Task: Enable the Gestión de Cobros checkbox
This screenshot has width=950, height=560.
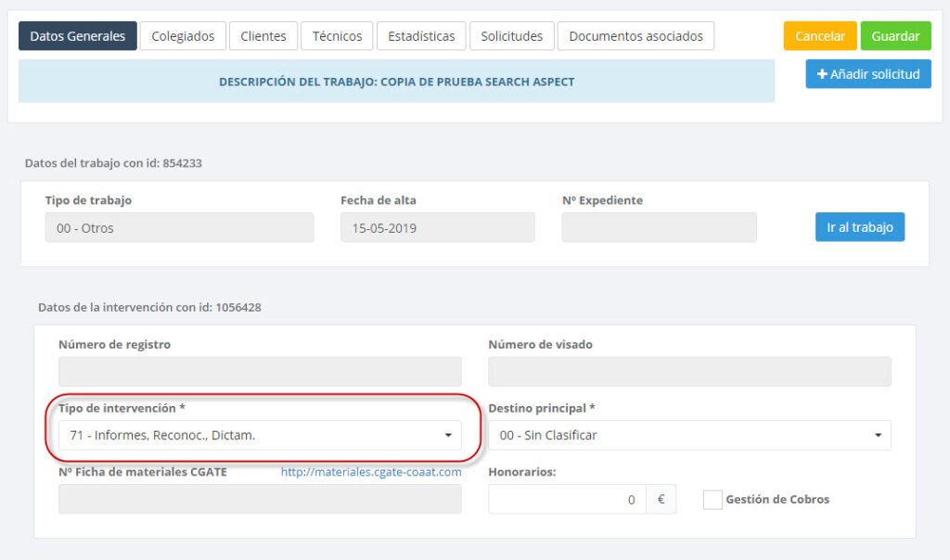Action: (x=712, y=500)
